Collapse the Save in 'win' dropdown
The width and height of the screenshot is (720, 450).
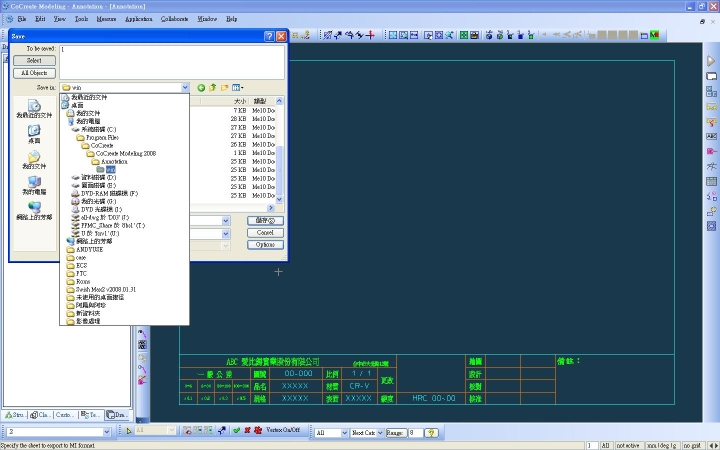point(185,88)
